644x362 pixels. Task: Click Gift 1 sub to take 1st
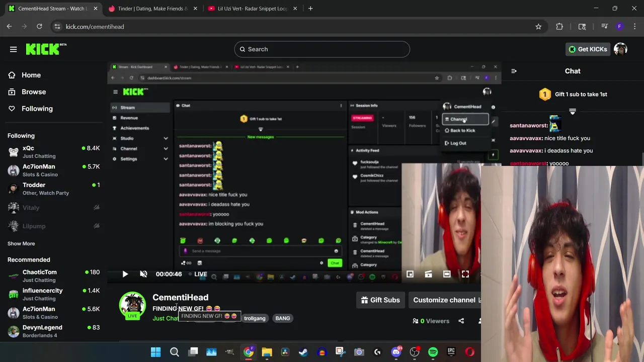[x=573, y=94]
